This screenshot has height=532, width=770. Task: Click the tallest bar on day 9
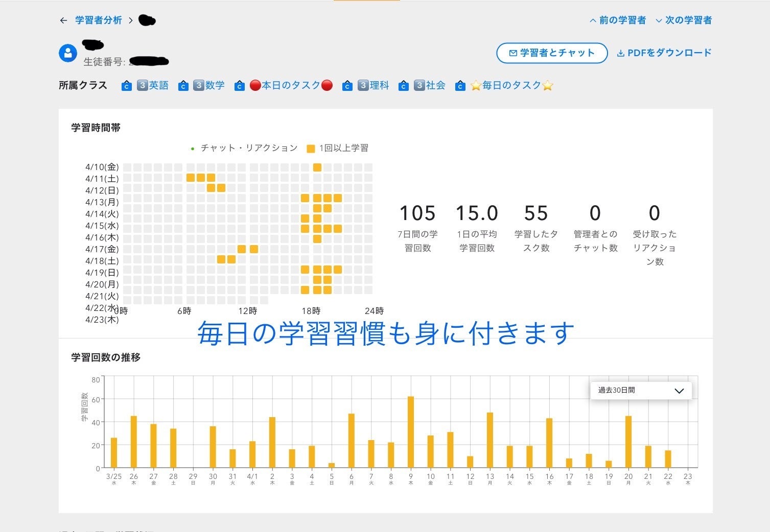click(x=411, y=432)
